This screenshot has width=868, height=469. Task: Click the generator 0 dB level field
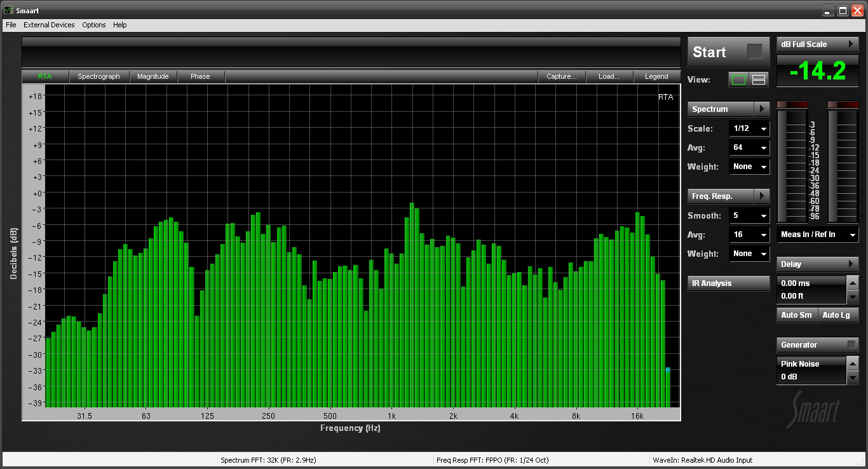pos(812,377)
